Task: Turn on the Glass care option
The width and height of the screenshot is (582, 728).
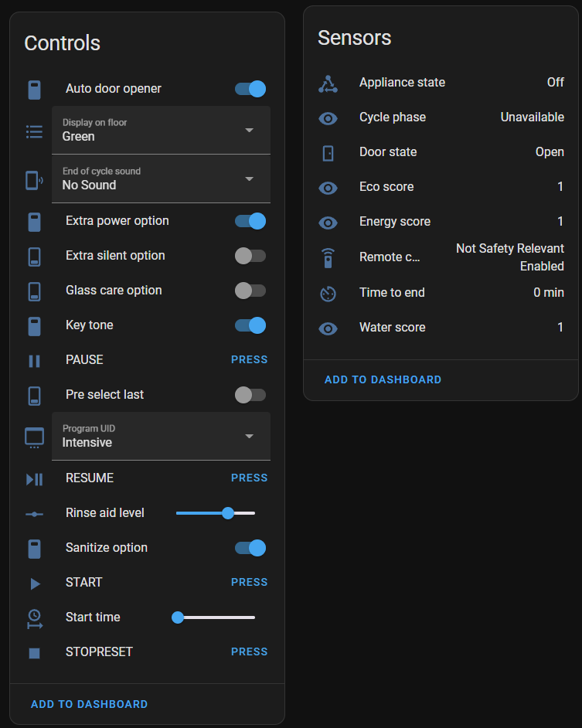Action: (250, 291)
